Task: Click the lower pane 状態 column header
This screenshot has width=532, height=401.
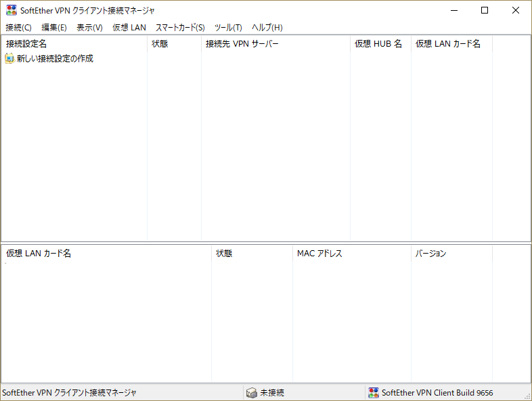Action: pyautogui.click(x=224, y=254)
